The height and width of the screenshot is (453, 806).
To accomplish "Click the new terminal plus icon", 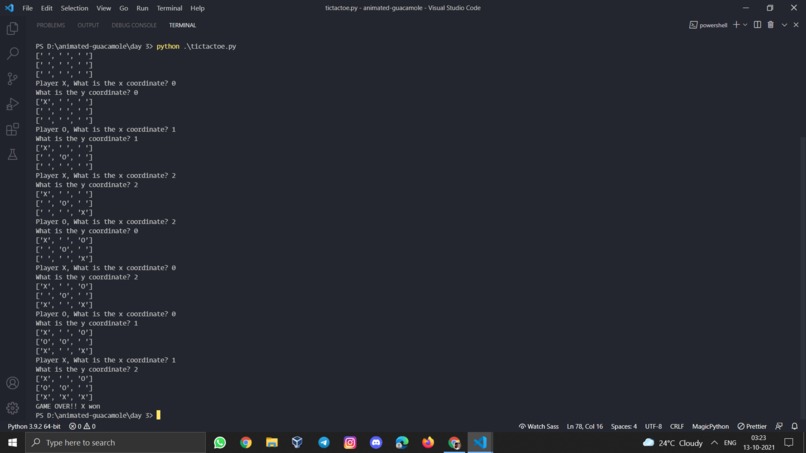I will click(x=736, y=25).
